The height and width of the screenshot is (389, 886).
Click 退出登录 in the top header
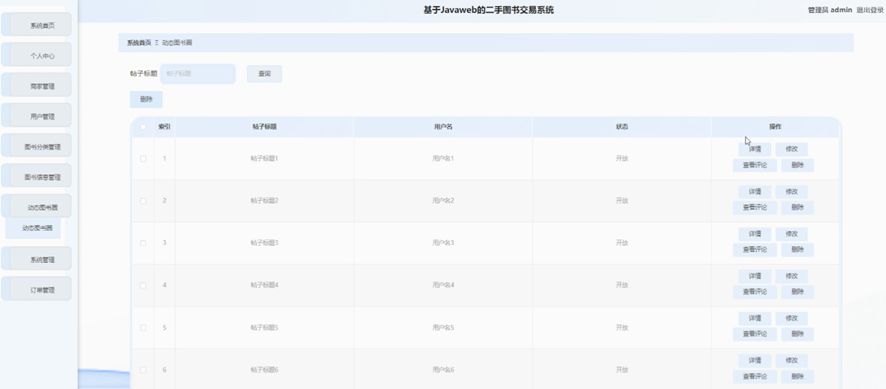[x=870, y=10]
